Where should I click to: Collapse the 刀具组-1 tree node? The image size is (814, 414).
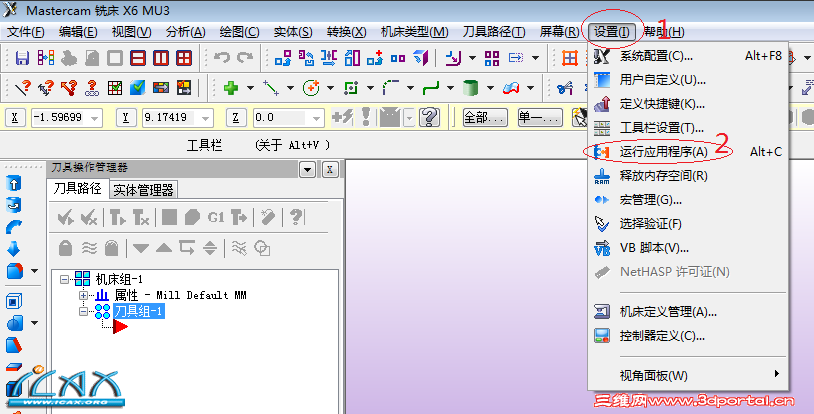[x=83, y=312]
